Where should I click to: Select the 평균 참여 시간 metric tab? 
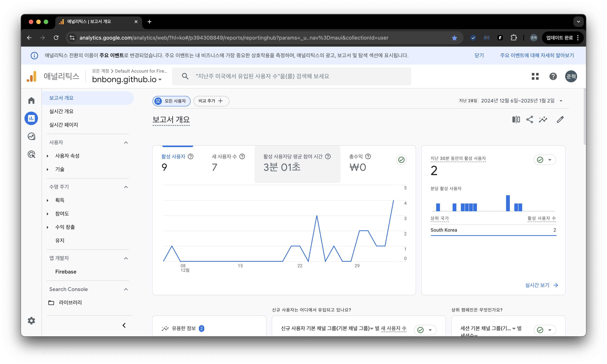[297, 164]
